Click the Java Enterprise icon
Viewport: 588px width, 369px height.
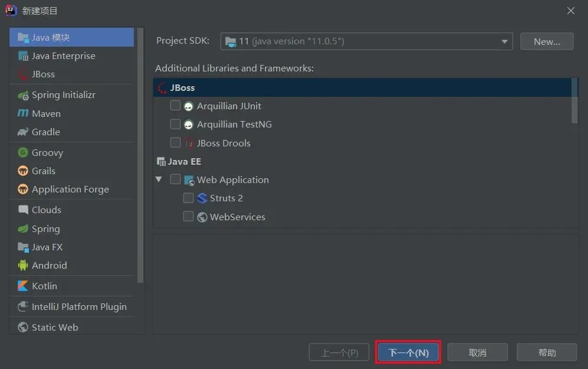tap(23, 56)
